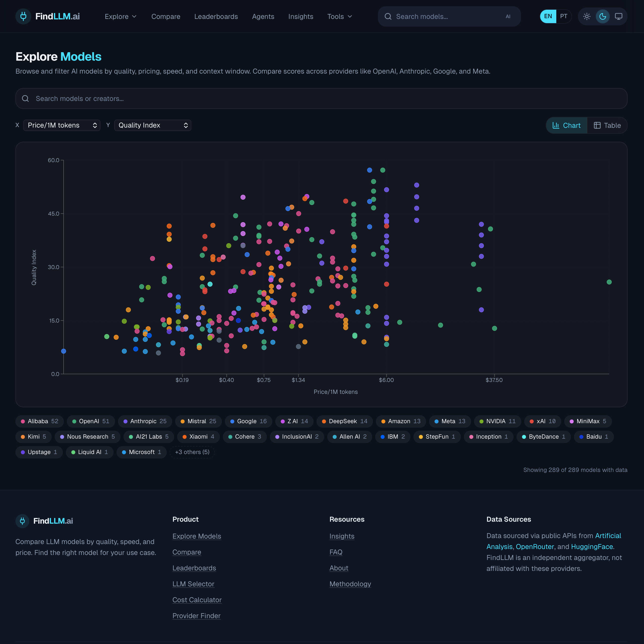Select dark theme moon icon

pos(603,16)
